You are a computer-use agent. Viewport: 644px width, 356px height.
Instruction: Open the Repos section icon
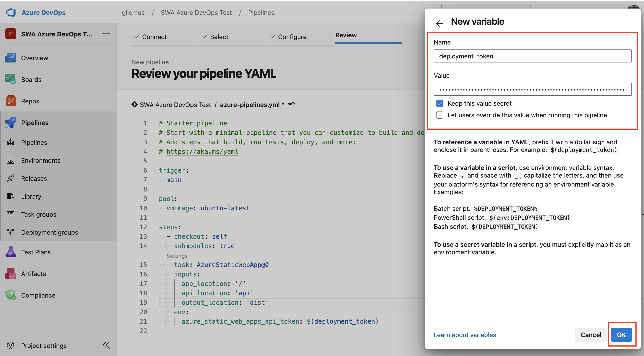(x=11, y=101)
